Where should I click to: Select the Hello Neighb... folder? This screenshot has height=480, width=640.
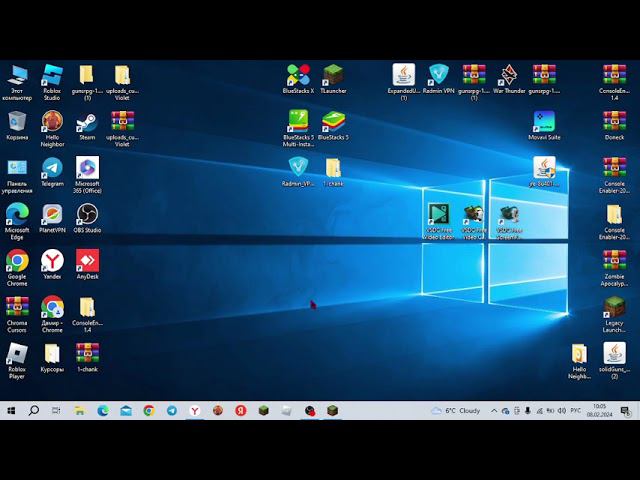click(579, 360)
